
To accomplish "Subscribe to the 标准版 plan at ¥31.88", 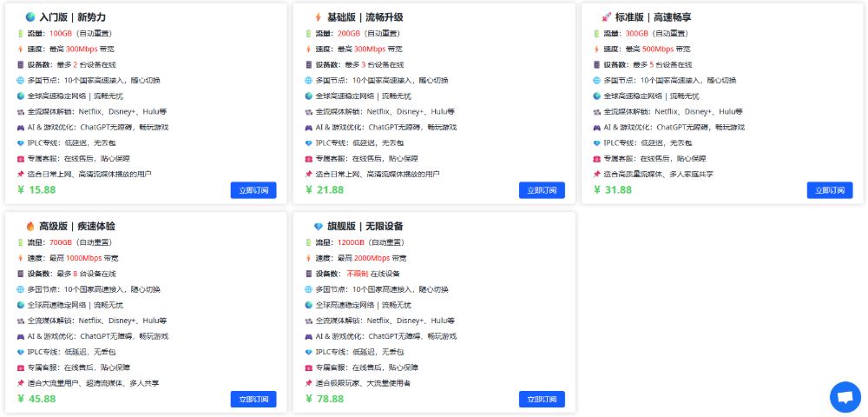I will click(830, 190).
